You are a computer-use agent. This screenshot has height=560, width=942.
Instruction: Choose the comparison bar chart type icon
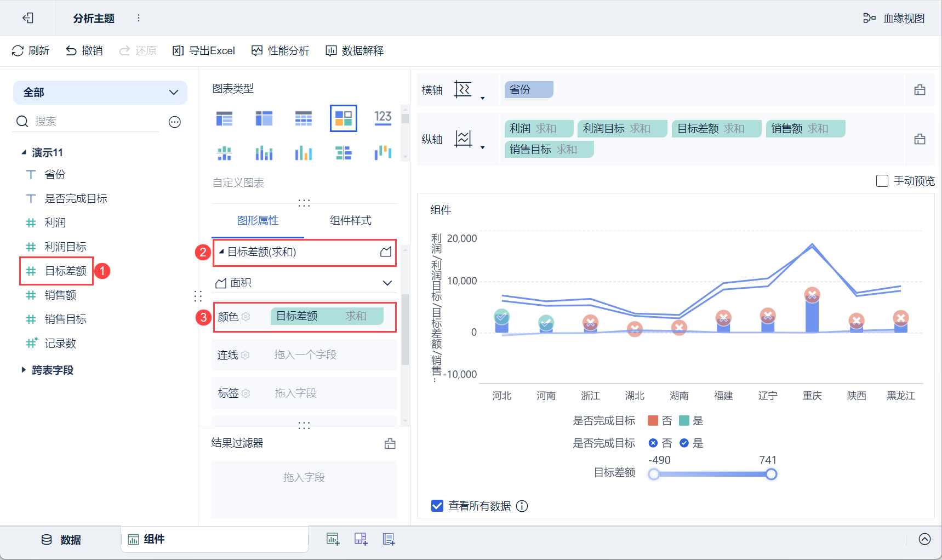[x=344, y=153]
